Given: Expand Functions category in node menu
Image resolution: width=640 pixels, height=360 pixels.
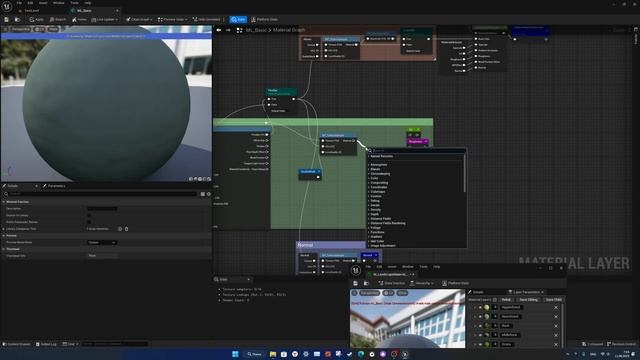Looking at the screenshot, I should (376, 232).
